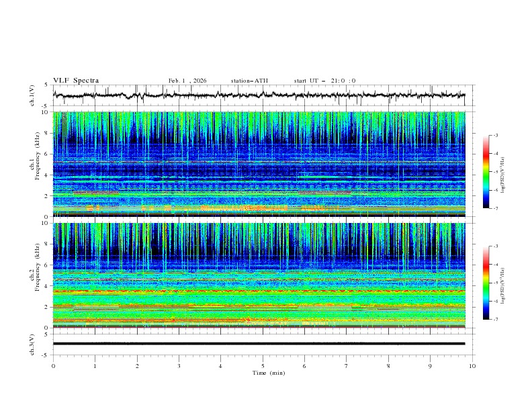Viewport: 532px width, 411px height.
Task: Click the '-7' value on ch.2 colorbar
Action: tap(496, 320)
